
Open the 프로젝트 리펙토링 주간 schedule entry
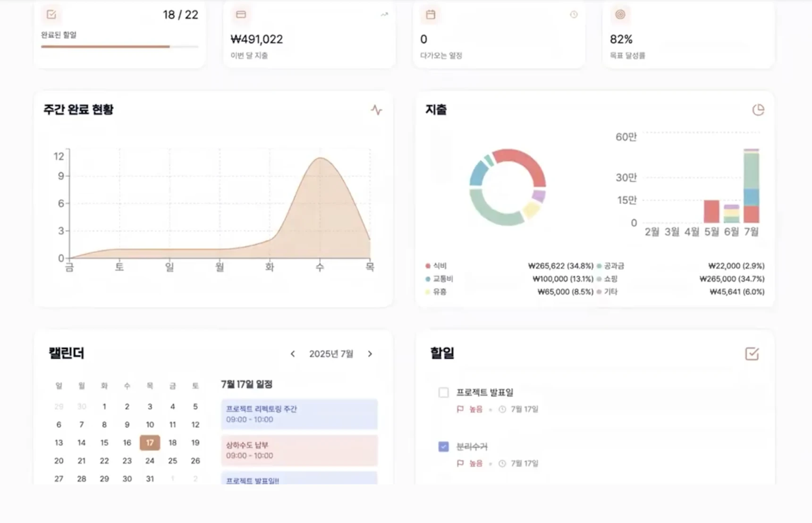(x=299, y=414)
